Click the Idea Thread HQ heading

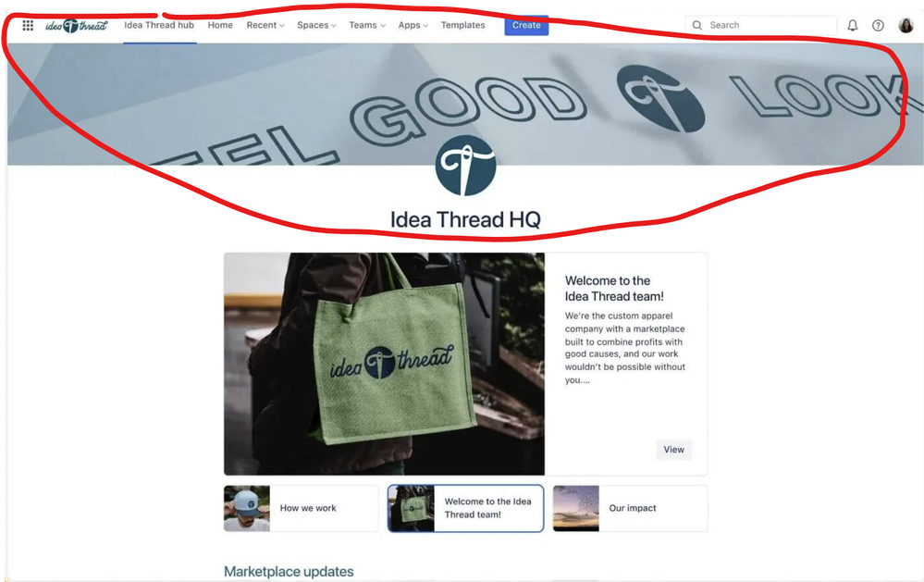[465, 220]
